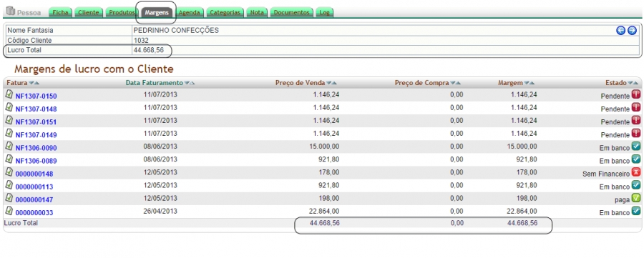Screen dimensions: 644x258
Task: Open the Log tab
Action: coord(324,13)
